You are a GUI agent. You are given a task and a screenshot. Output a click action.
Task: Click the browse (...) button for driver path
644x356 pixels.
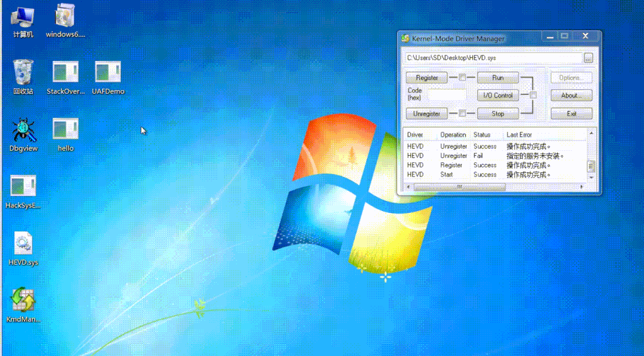coord(588,58)
